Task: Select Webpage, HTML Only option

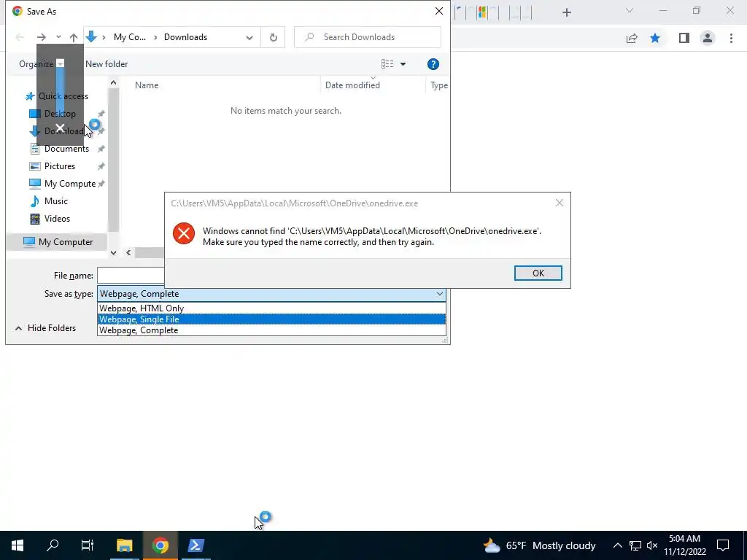Action: [x=271, y=308]
